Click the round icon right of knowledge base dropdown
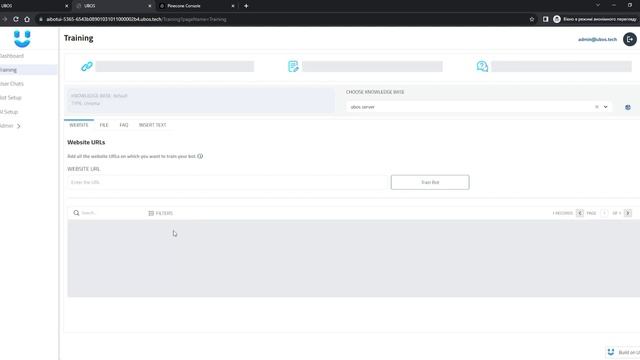Screen dimensions: 640x360 click(628, 107)
